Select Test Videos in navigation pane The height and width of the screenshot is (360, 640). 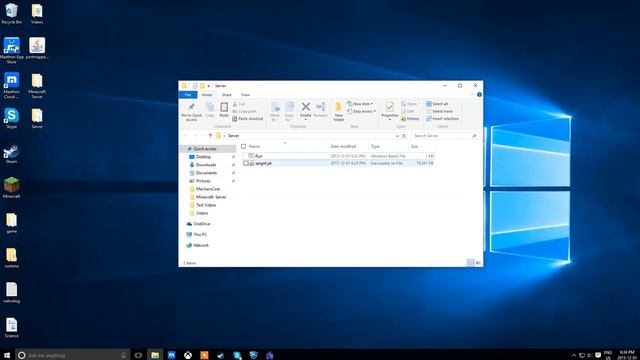(206, 205)
